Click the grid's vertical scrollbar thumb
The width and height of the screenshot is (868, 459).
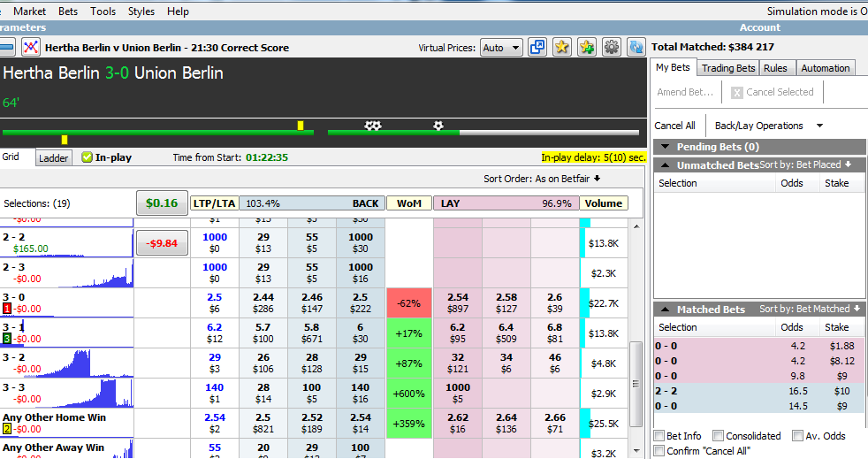click(636, 383)
